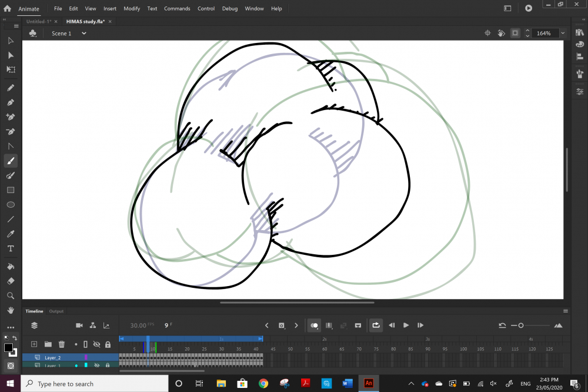The height and width of the screenshot is (392, 588).
Task: Switch to the Output tab
Action: (x=56, y=311)
